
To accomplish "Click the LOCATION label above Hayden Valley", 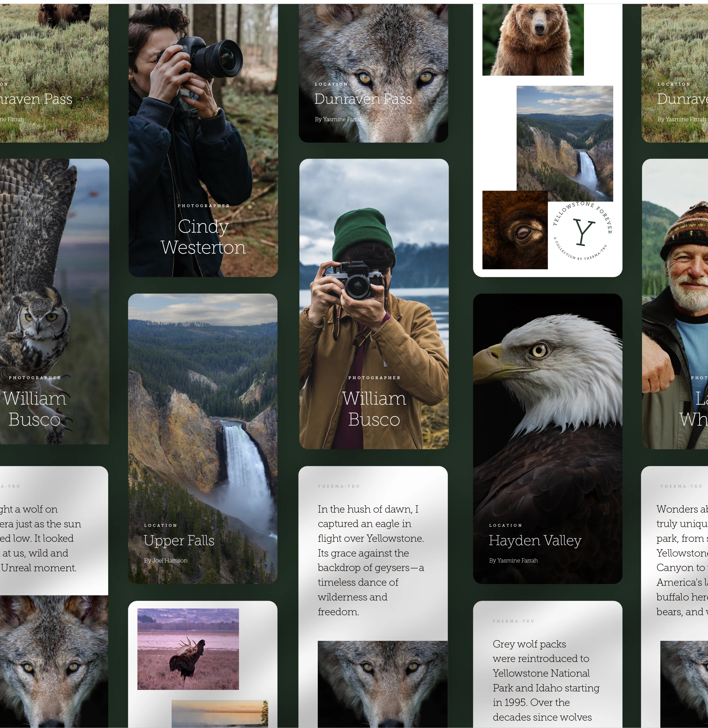I will (x=506, y=525).
